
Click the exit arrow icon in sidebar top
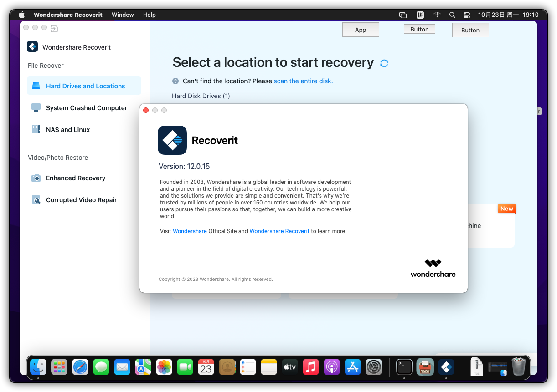(54, 29)
